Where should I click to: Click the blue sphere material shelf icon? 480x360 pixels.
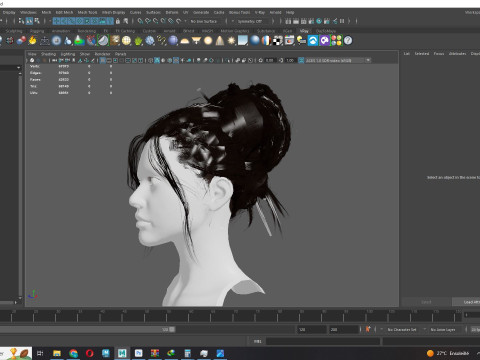click(x=255, y=41)
